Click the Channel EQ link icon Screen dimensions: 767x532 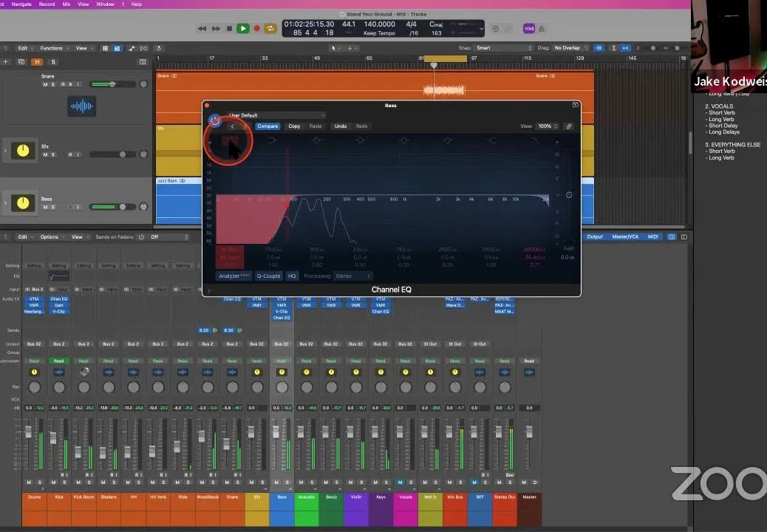pos(569,126)
